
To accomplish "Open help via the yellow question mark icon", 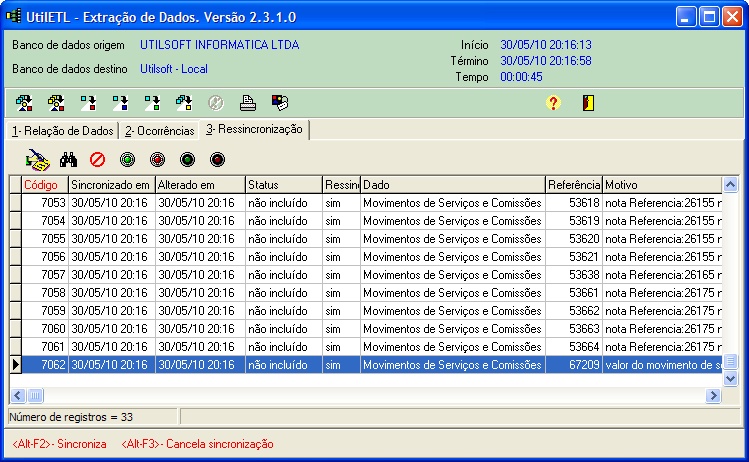I will [553, 103].
